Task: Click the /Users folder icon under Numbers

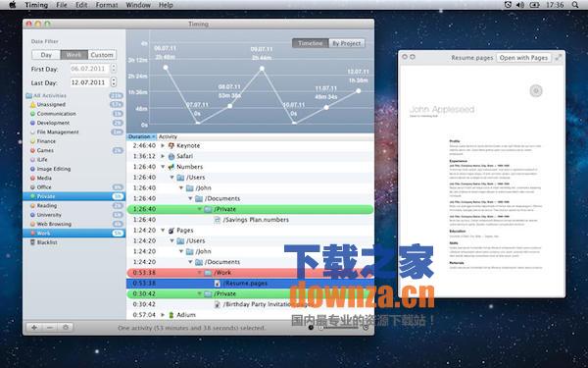Action: [x=180, y=178]
